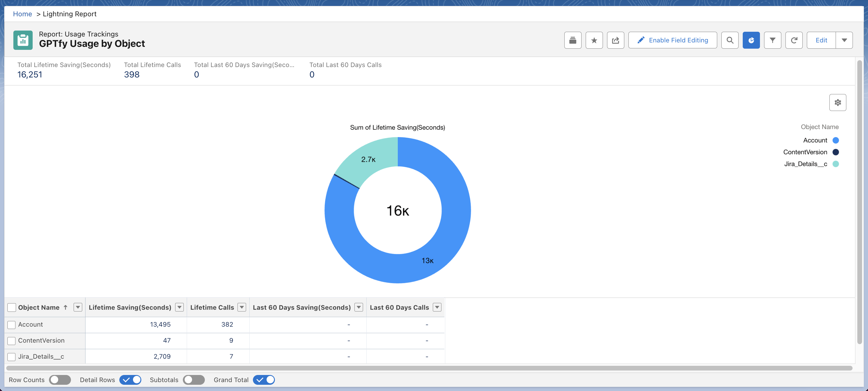Click Enable Field Editing button

[x=672, y=40]
